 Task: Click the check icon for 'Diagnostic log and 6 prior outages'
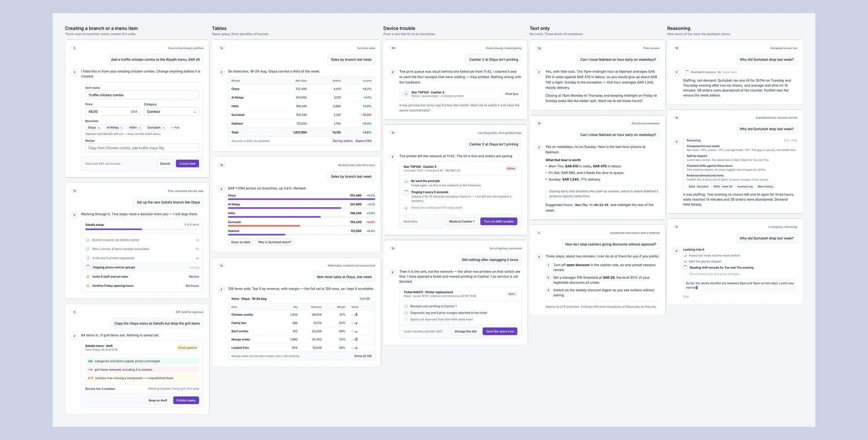coord(406,313)
